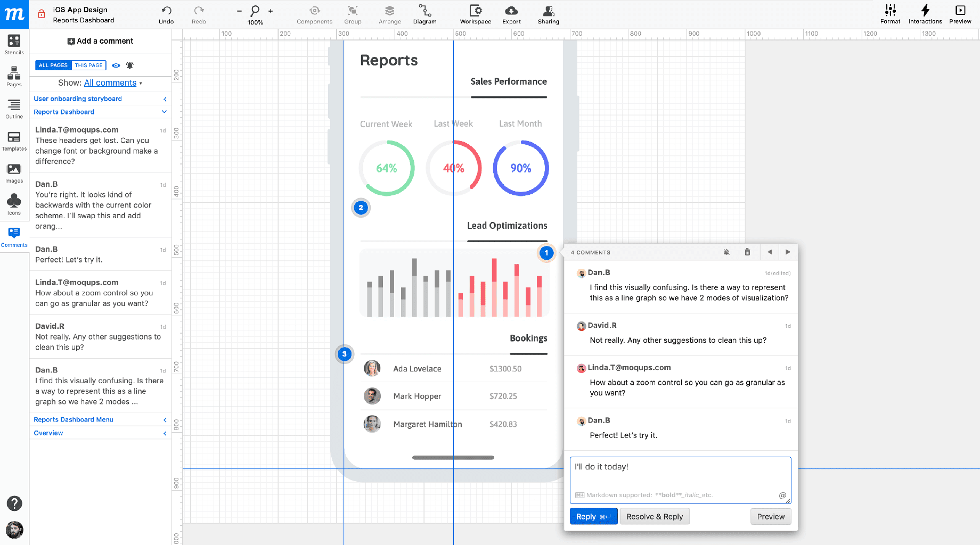Open the Templates panel in sidebar
The width and height of the screenshot is (980, 545).
pos(14,141)
